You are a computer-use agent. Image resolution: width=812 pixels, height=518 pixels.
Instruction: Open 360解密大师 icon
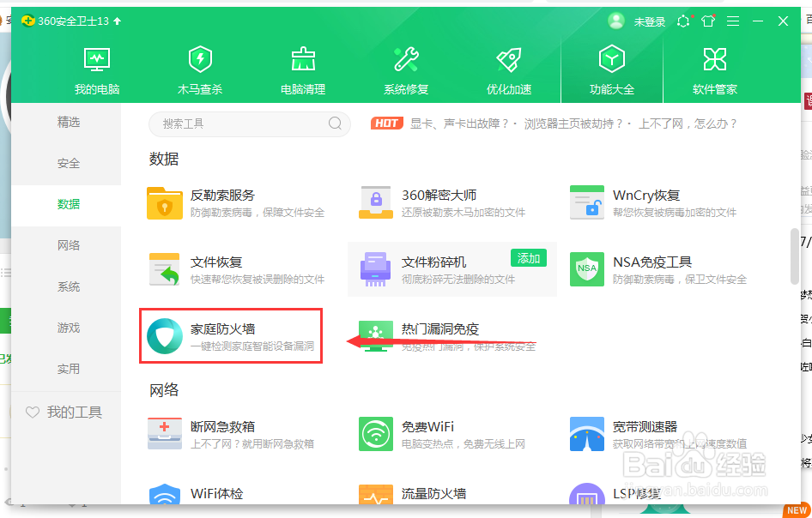[x=376, y=202]
